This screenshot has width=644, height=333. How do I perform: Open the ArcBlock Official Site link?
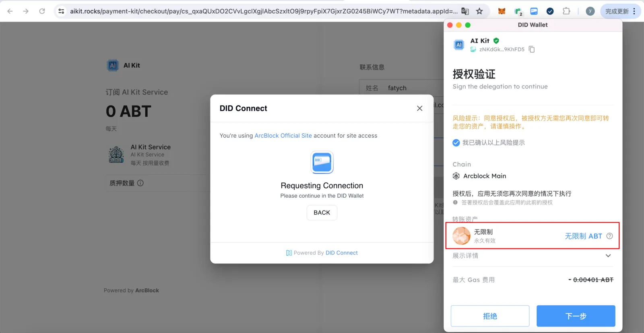click(283, 136)
